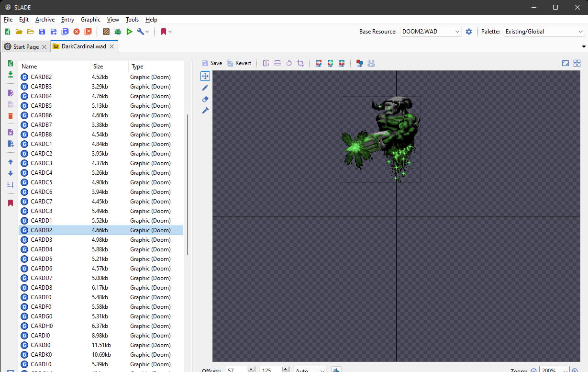This screenshot has height=372, width=588.
Task: Click the Base Resource settings gear icon
Action: (469, 32)
